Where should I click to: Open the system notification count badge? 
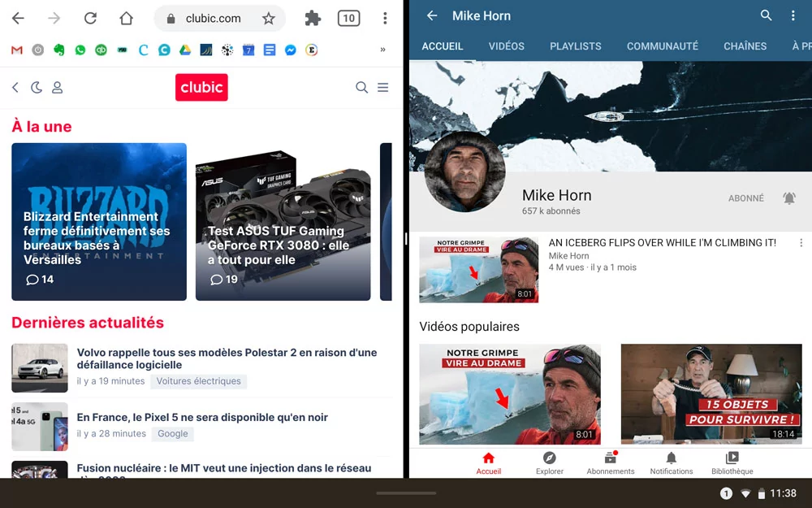click(726, 493)
